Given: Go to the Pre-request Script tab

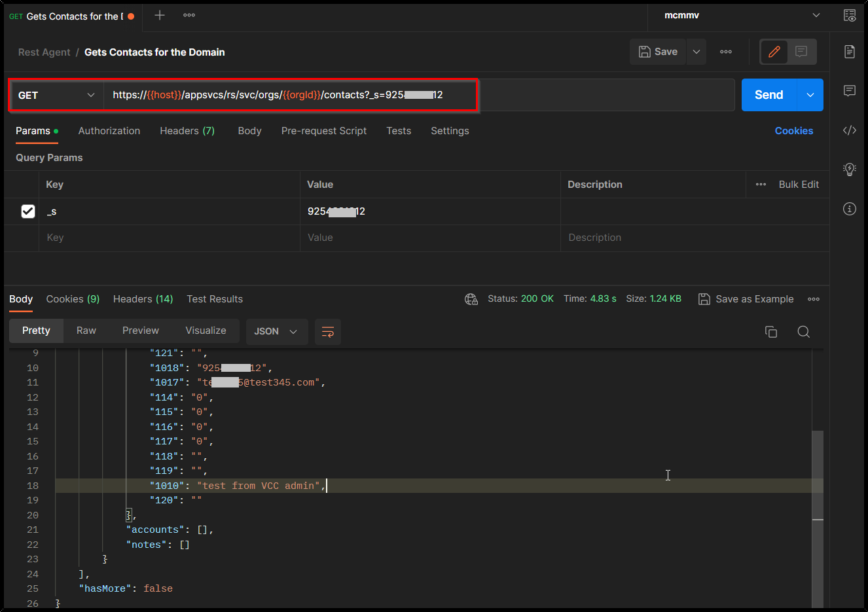Looking at the screenshot, I should [x=324, y=131].
